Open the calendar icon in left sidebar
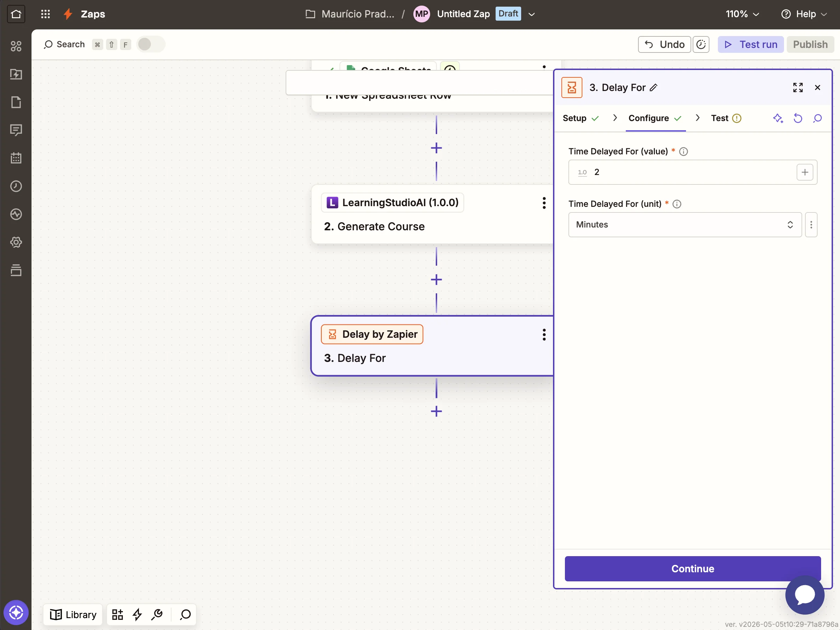This screenshot has width=840, height=630. 16,158
